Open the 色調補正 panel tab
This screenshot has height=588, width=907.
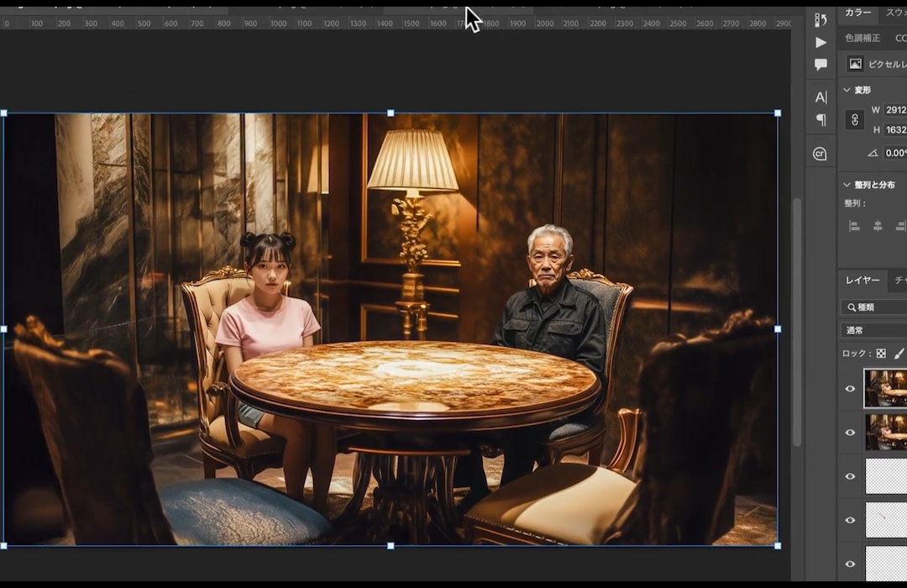click(x=862, y=38)
